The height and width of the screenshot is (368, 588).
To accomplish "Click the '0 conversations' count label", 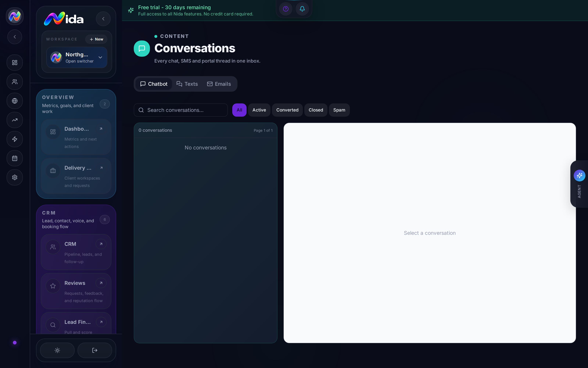I will pyautogui.click(x=155, y=130).
